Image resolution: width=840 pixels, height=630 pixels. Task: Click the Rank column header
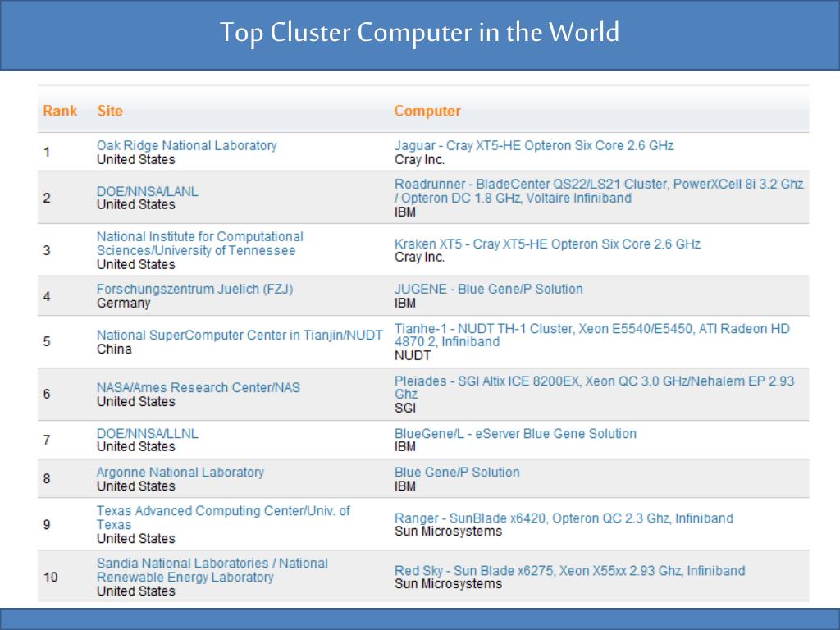60,111
